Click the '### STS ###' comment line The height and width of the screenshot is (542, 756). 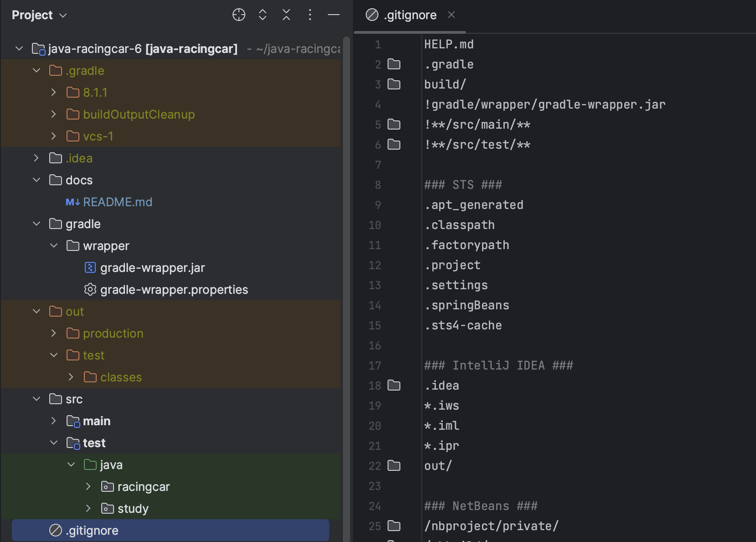click(463, 185)
